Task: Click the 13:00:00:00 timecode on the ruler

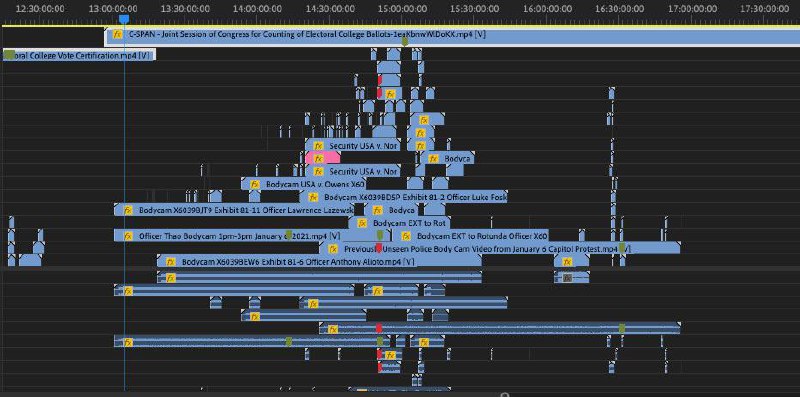Action: coord(113,9)
